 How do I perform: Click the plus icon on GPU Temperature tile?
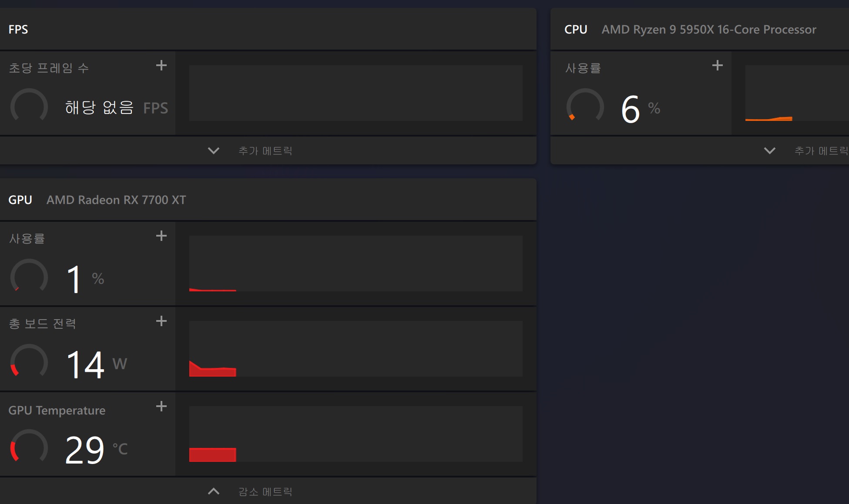(x=161, y=406)
